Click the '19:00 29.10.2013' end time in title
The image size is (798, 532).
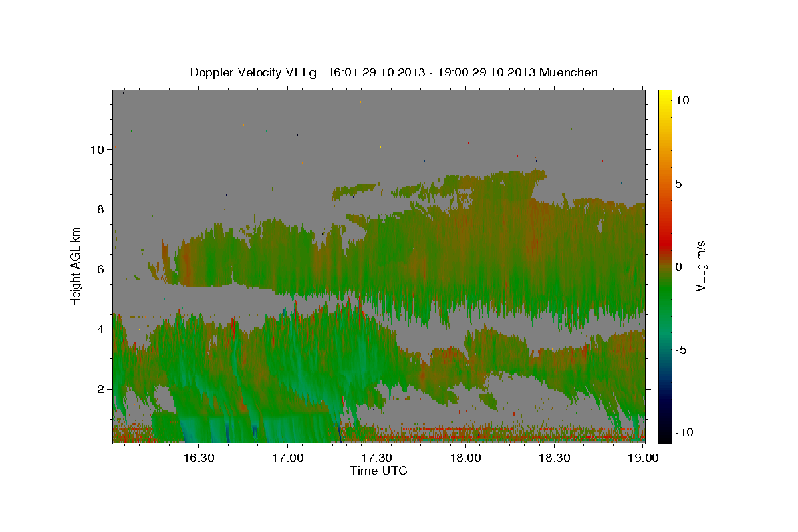pyautogui.click(x=486, y=72)
